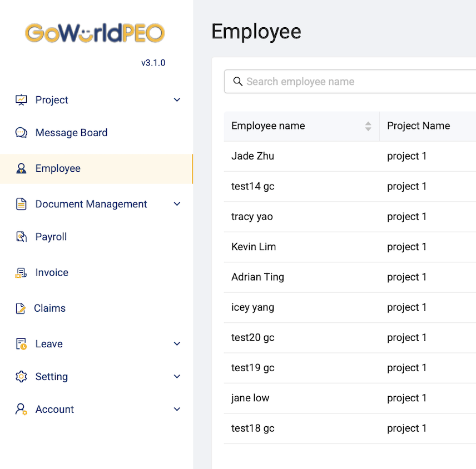Expand the Document Management chevron

[177, 204]
